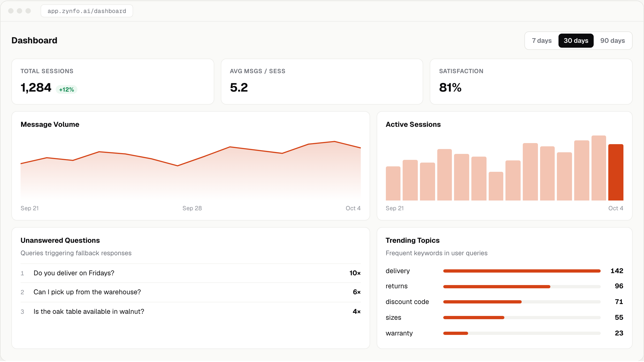Click the dark orange Oct 4 bar

[616, 172]
